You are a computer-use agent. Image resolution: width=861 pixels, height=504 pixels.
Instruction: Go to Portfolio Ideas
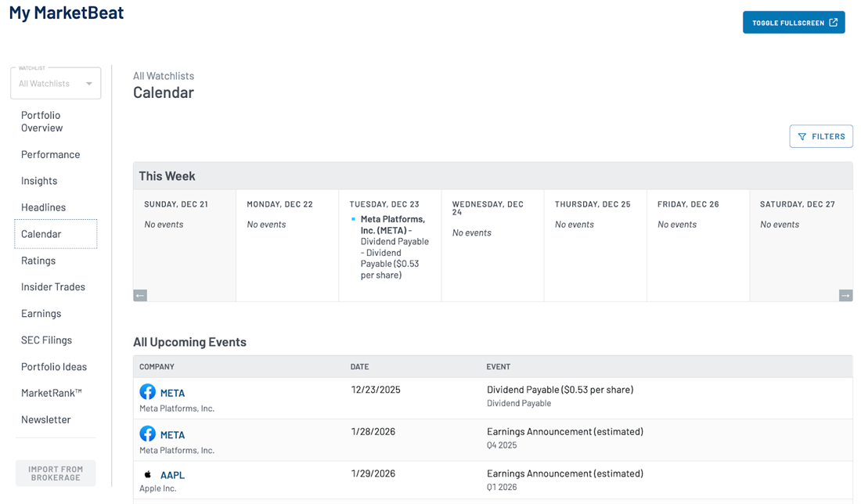click(54, 367)
